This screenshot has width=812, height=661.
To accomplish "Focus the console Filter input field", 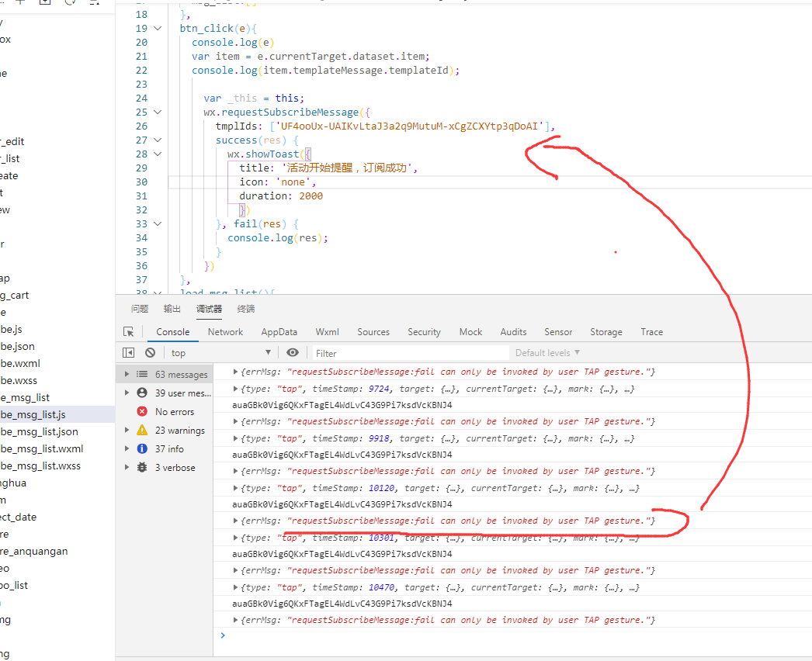I will [x=411, y=353].
